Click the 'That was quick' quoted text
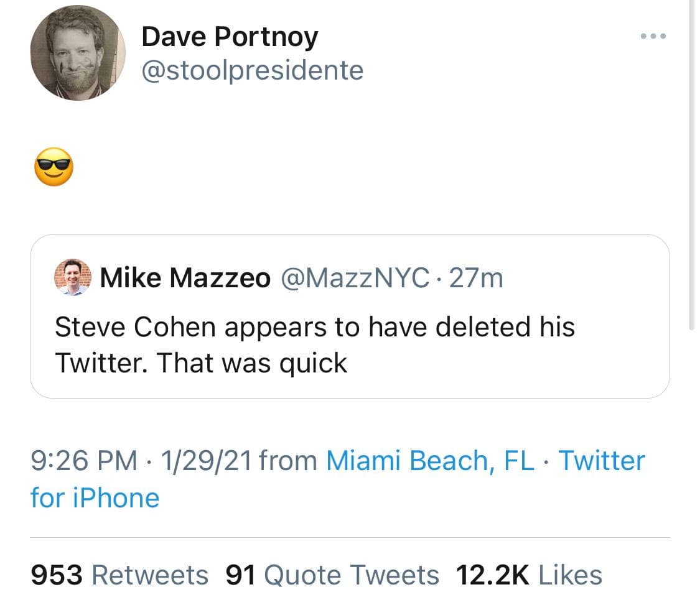700x605 pixels. click(251, 363)
